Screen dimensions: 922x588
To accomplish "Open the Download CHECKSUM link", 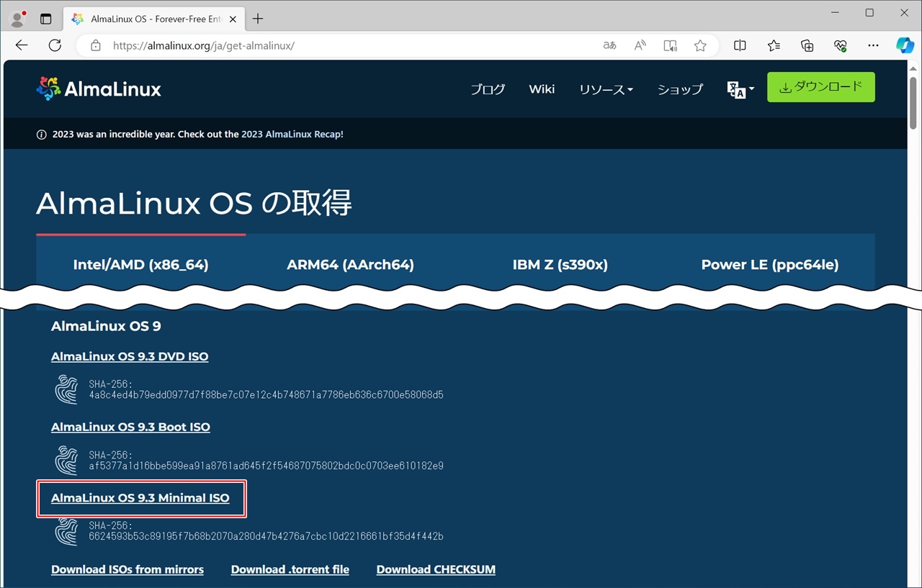I will (x=436, y=569).
